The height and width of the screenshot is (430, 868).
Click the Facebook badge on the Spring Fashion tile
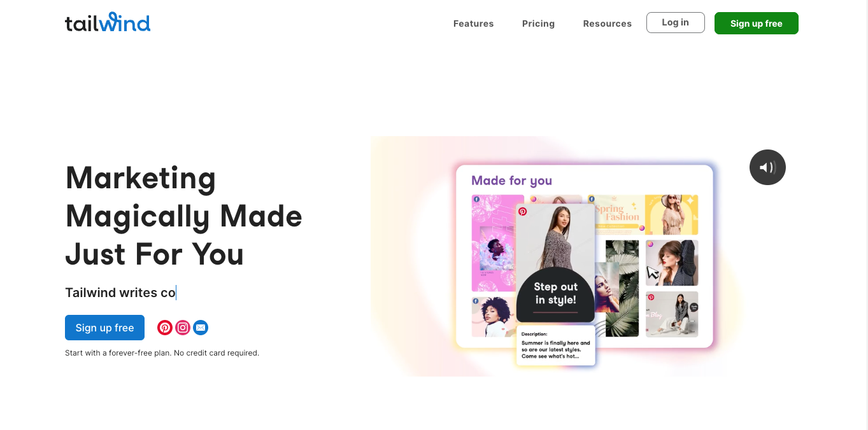592,199
